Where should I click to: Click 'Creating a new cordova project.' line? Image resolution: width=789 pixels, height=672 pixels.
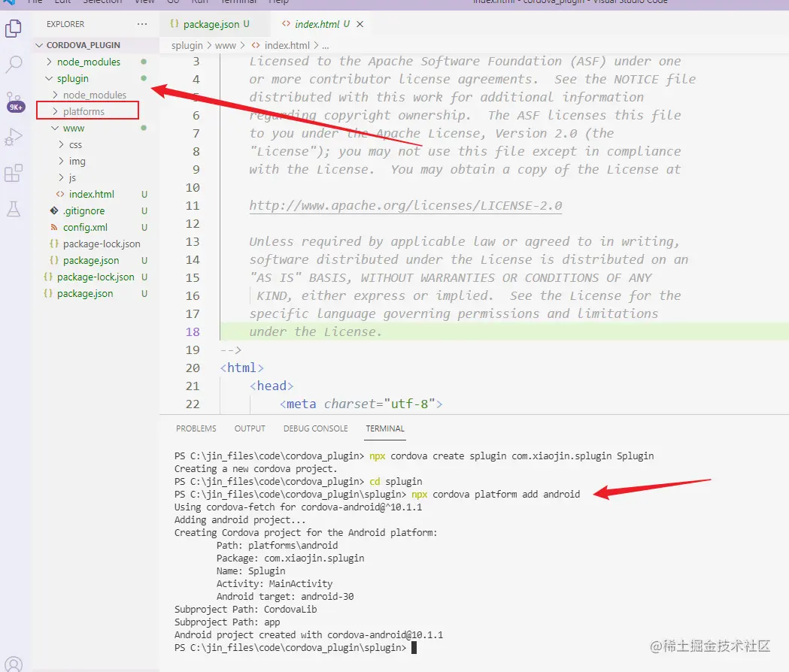(x=256, y=469)
